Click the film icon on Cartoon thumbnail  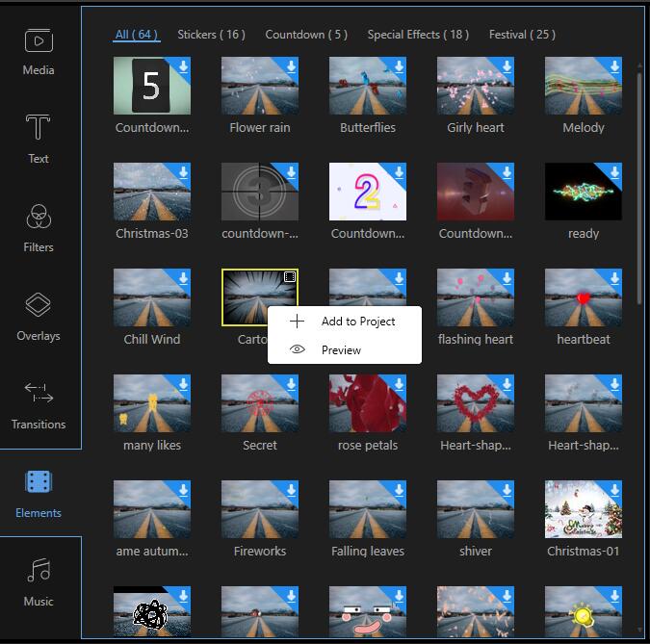[290, 277]
